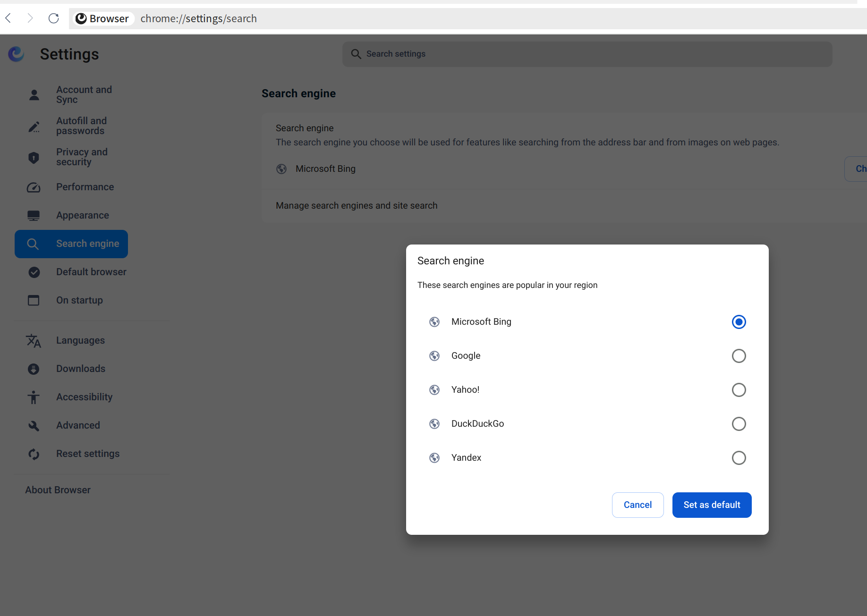Click the Advanced wrench icon
The height and width of the screenshot is (616, 867).
click(34, 426)
